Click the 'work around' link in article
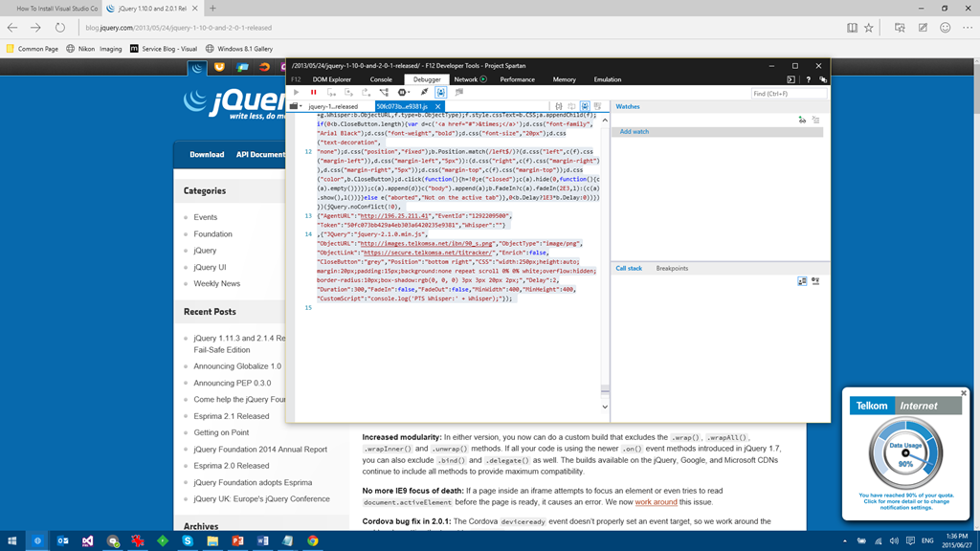 tap(656, 502)
